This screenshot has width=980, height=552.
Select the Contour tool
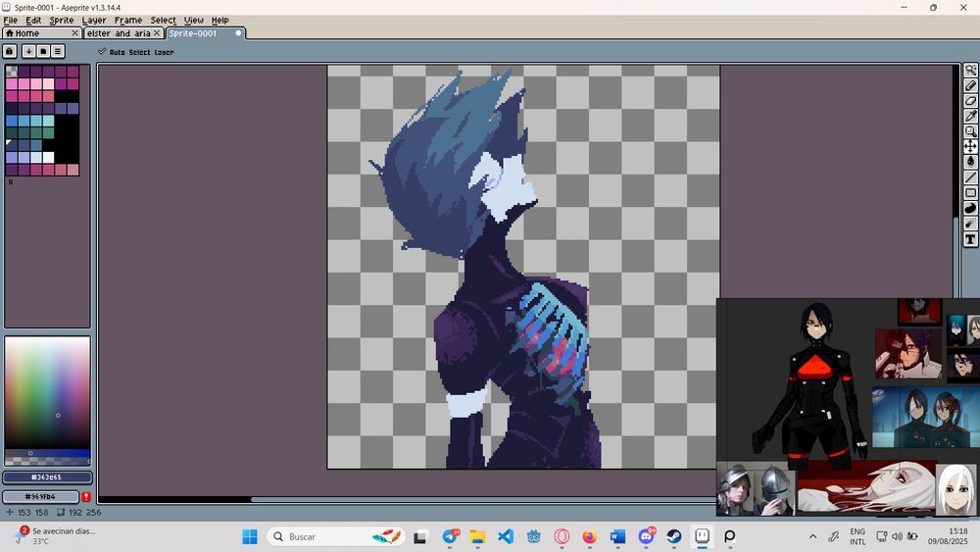click(970, 208)
